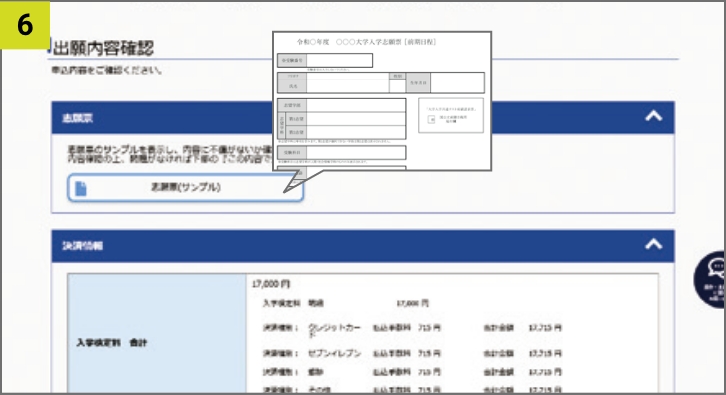Select the クレジットカード payment row
This screenshot has width=726, height=395.
pyautogui.click(x=412, y=329)
